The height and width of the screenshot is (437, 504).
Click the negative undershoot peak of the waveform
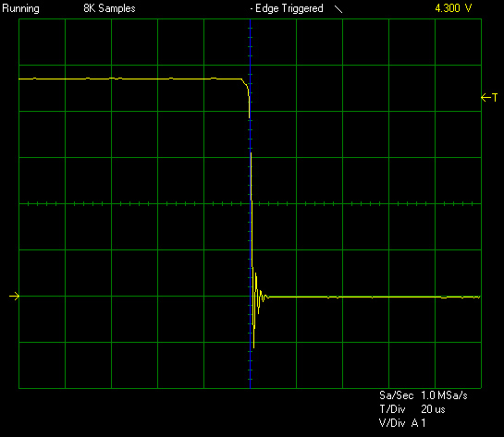pyautogui.click(x=254, y=344)
